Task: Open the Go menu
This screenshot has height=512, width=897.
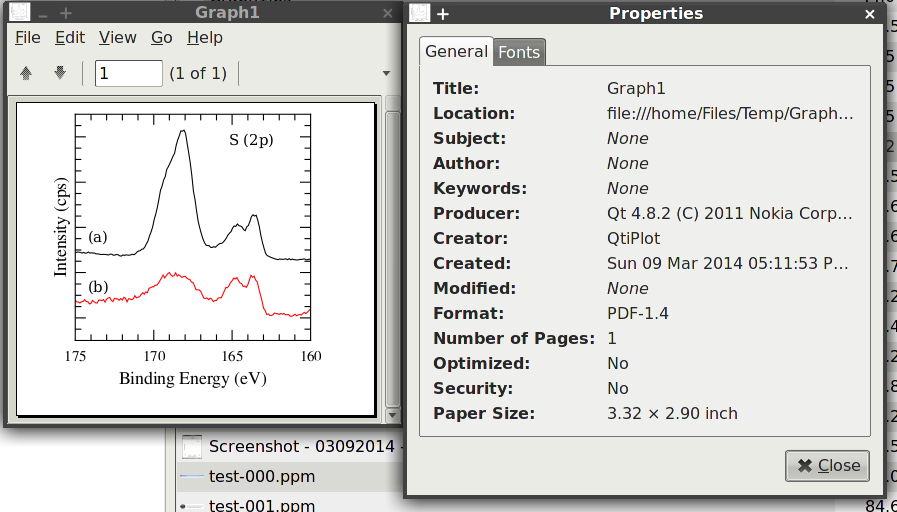Action: coord(162,38)
